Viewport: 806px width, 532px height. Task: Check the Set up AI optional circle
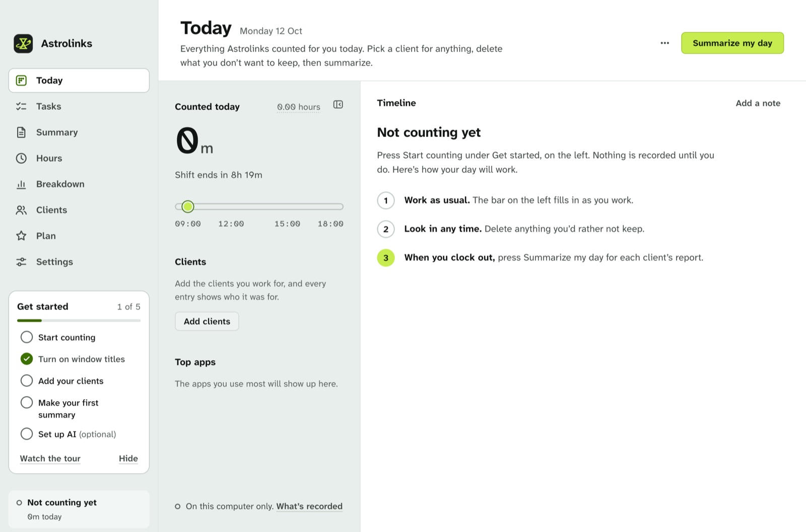pos(27,434)
